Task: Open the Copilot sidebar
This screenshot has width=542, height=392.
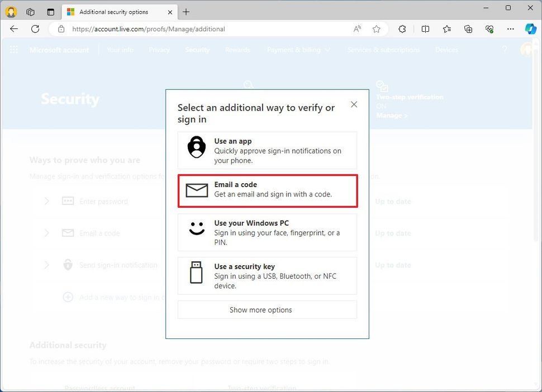Action: pyautogui.click(x=530, y=29)
